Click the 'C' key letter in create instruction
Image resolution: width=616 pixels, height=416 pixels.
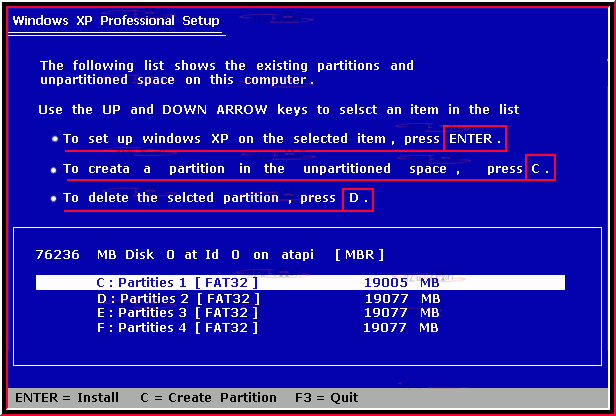pyautogui.click(x=535, y=169)
